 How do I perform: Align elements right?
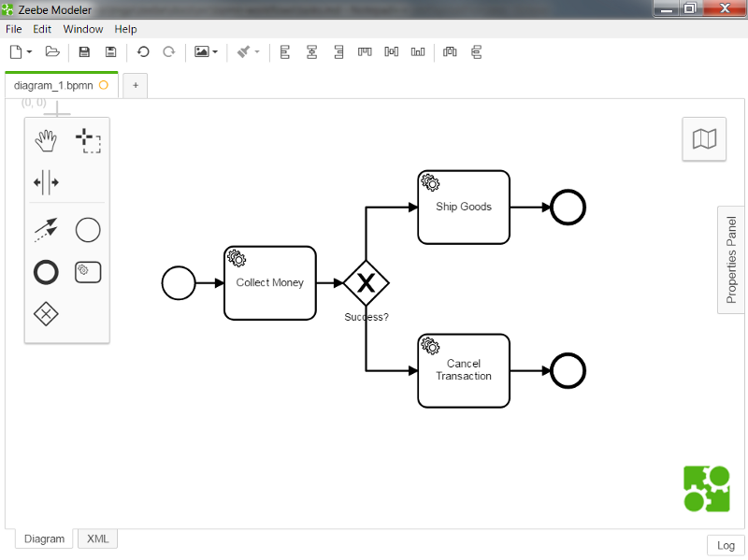tap(338, 51)
